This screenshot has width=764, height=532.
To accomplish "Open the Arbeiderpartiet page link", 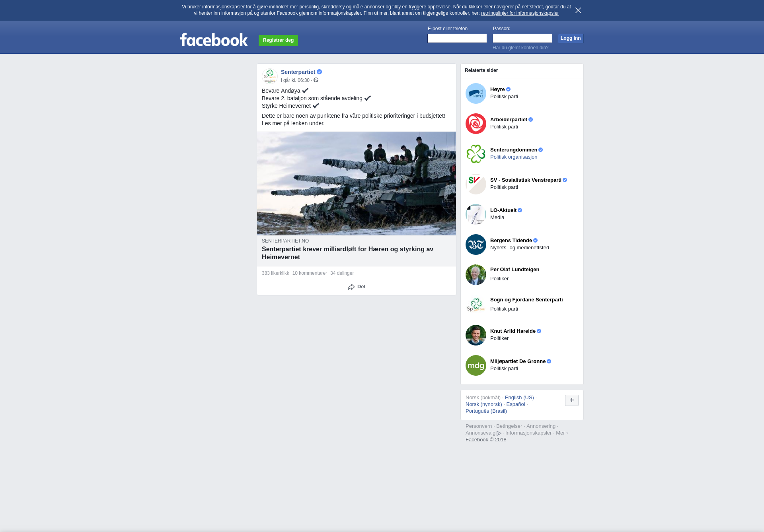I will [509, 120].
